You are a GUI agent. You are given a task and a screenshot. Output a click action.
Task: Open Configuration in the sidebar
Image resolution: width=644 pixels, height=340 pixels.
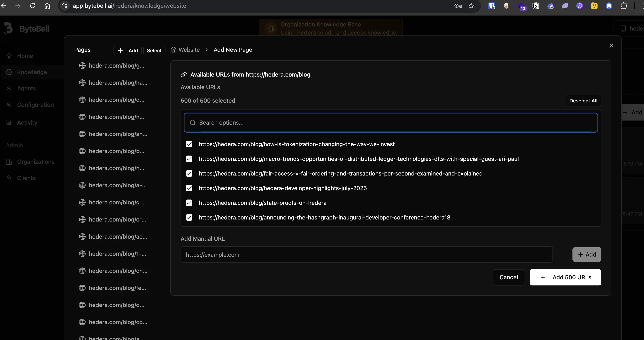[x=35, y=104]
